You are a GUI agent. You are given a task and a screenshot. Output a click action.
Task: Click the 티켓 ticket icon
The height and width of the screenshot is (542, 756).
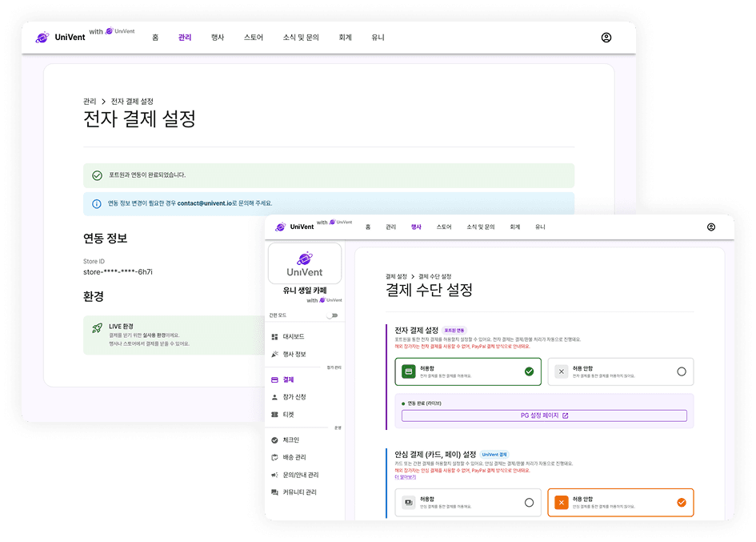[x=273, y=414]
